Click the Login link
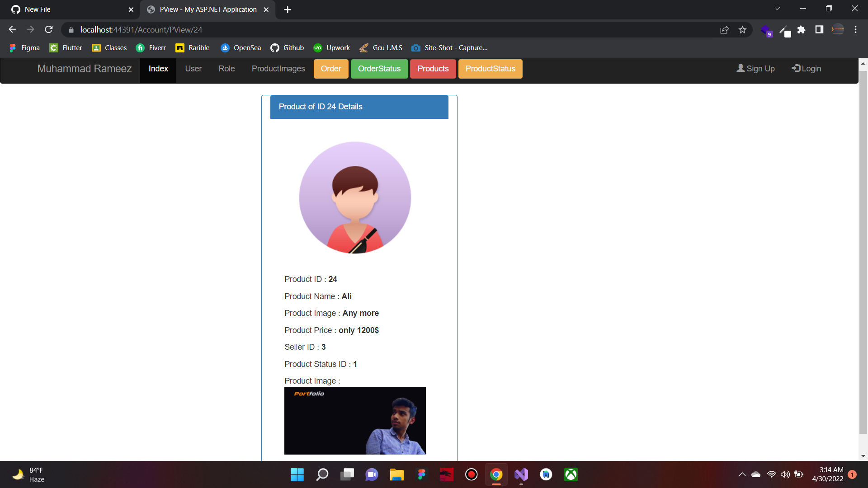 807,68
